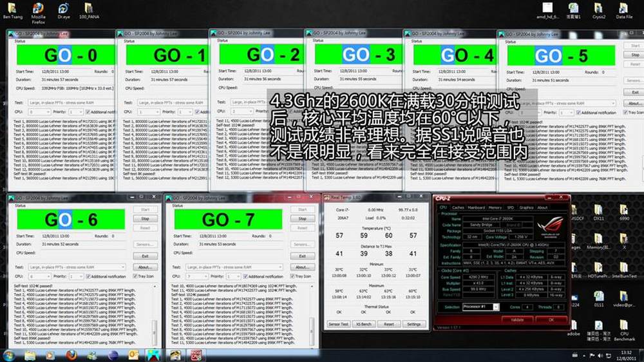Click XS Bench in Real Temp
644x362 pixels.
pyautogui.click(x=363, y=324)
